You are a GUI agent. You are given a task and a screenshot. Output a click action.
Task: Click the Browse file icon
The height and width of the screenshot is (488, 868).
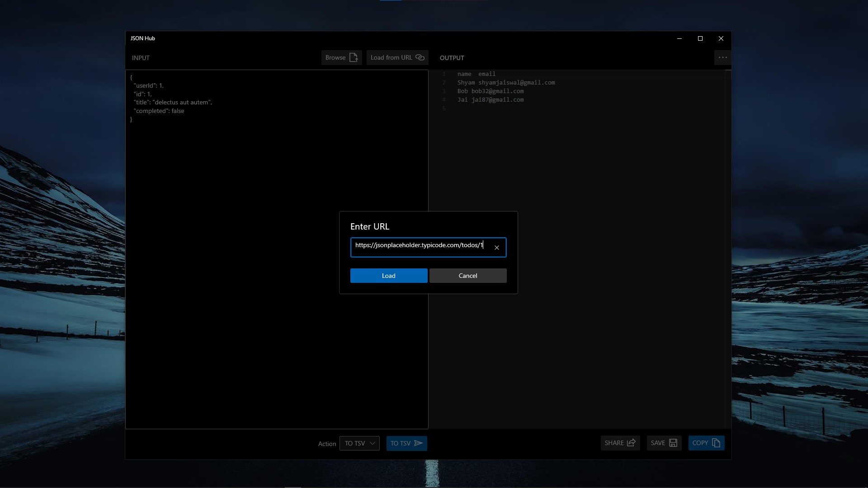tap(354, 57)
